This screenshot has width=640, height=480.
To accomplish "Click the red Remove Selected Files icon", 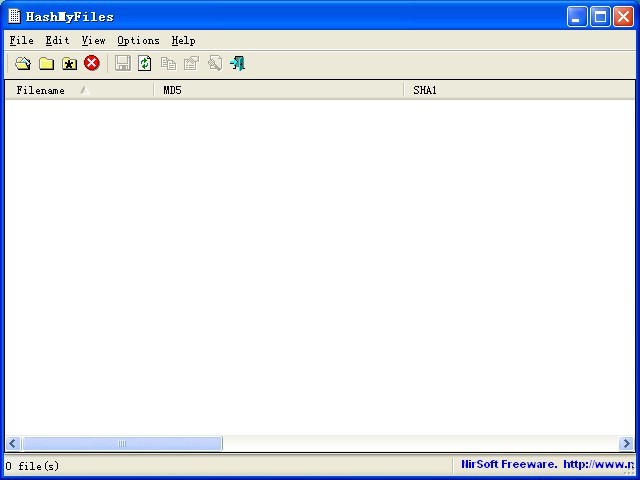I will [92, 64].
